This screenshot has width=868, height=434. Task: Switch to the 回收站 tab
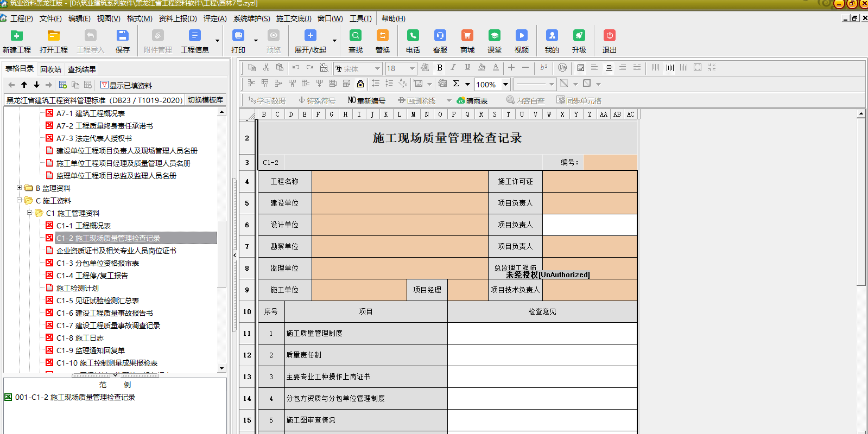point(50,69)
